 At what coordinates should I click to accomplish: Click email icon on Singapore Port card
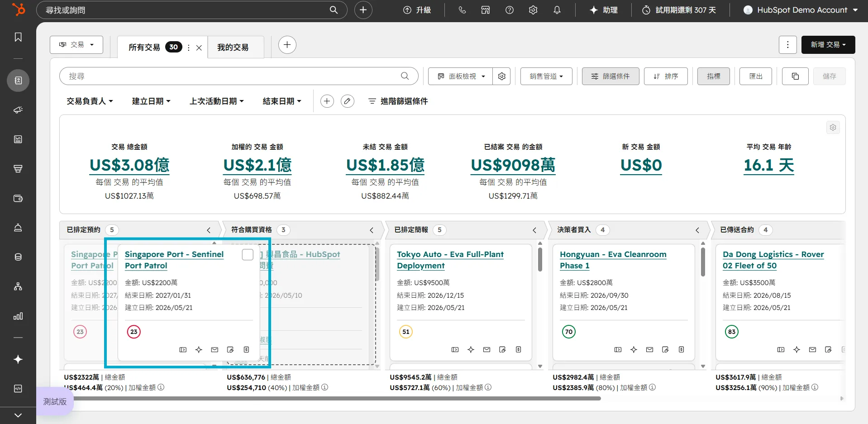[215, 350]
